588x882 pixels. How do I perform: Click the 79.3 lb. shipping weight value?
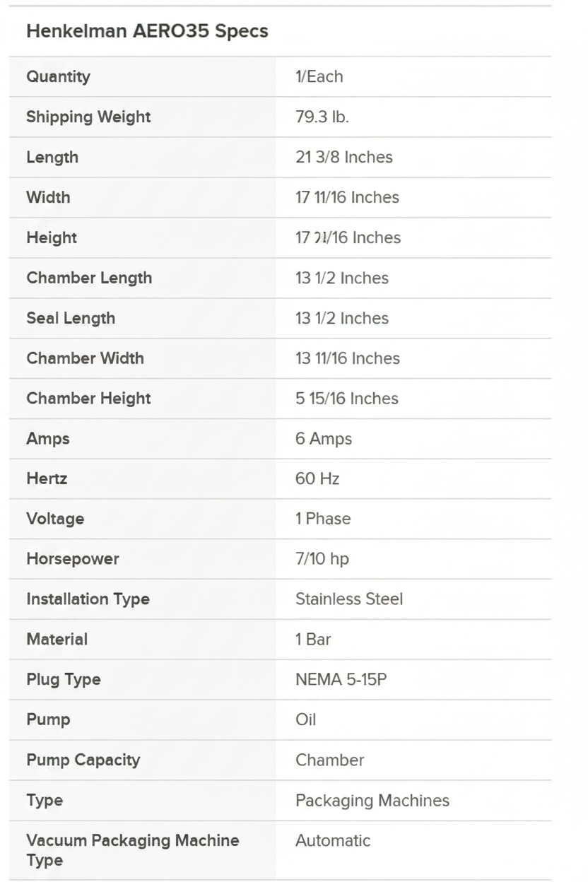point(322,117)
